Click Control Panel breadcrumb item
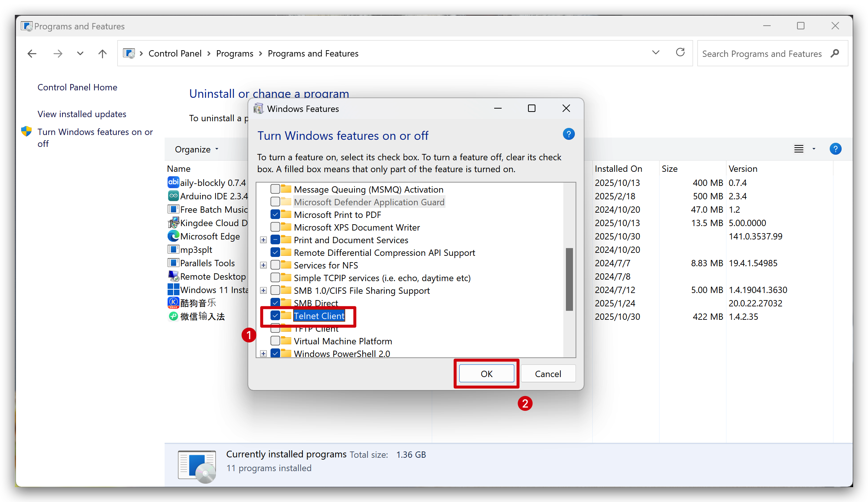This screenshot has width=868, height=502. coord(175,54)
